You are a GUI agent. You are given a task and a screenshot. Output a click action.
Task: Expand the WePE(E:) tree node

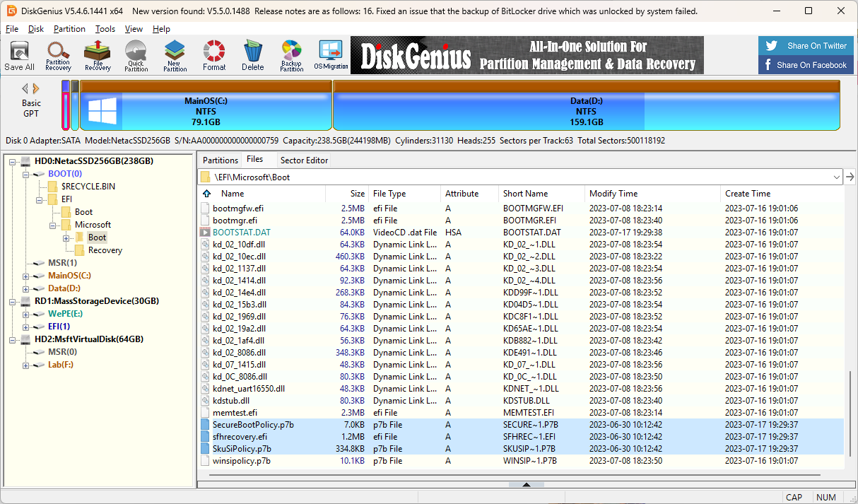[x=27, y=314]
